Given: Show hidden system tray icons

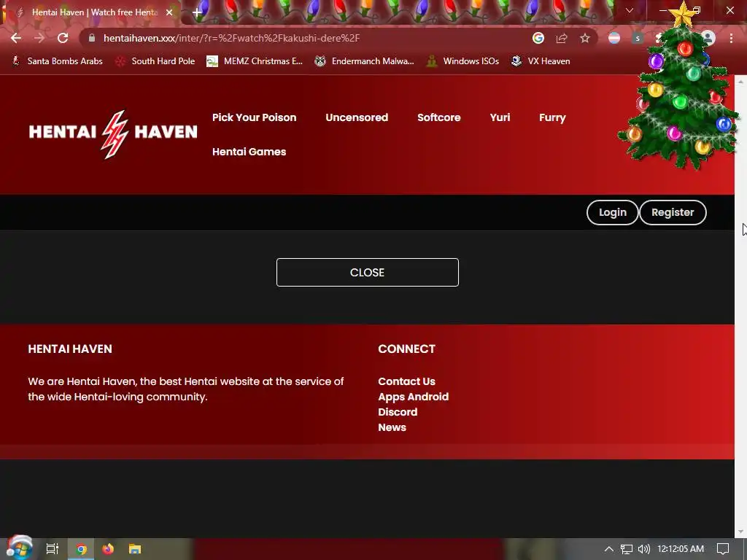Looking at the screenshot, I should [609, 549].
